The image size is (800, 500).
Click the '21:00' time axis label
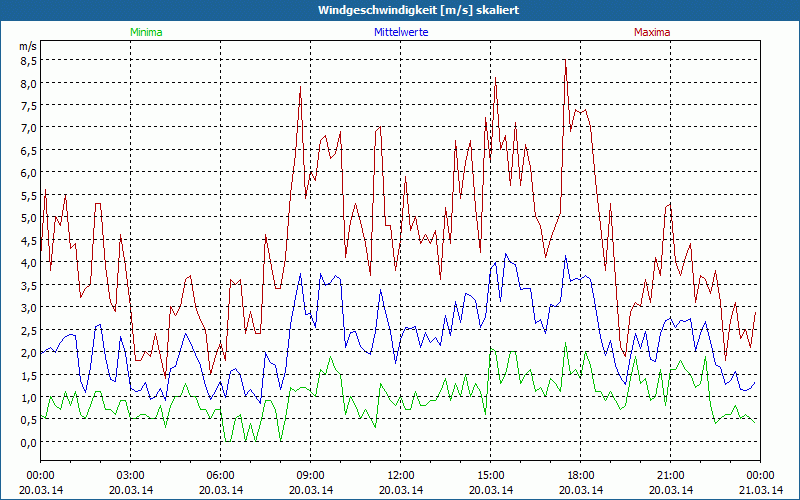(670, 476)
